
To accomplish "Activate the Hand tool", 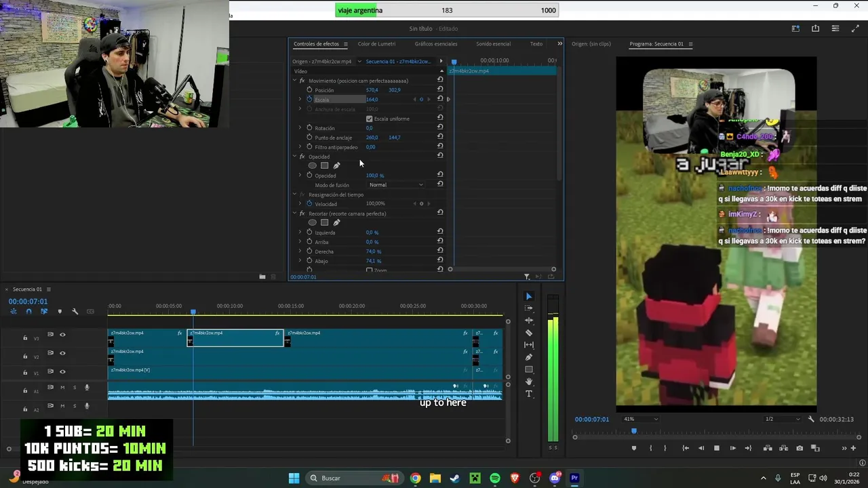I will coord(529,382).
